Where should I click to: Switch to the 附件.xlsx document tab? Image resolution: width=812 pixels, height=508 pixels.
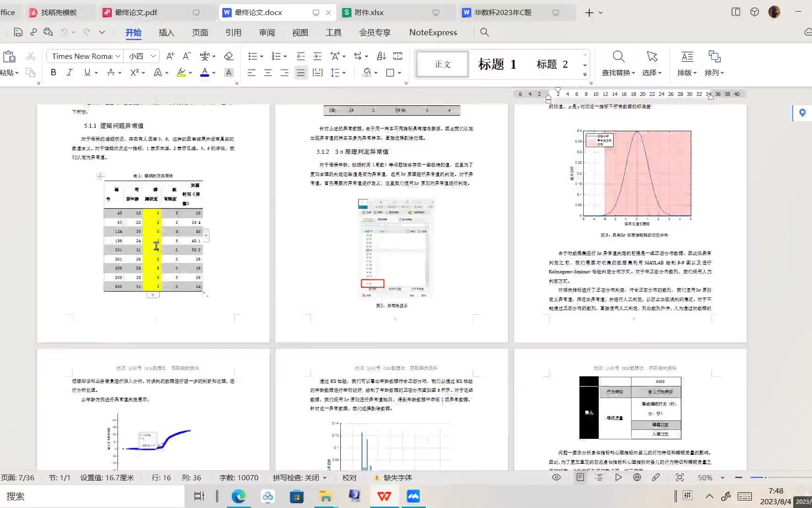(369, 12)
